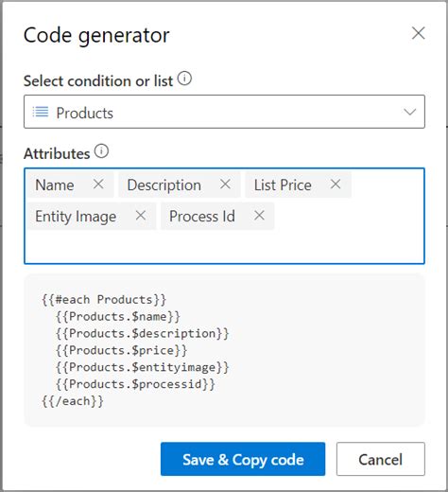This screenshot has width=448, height=492.
Task: Expand the Products dropdown chevron
Action: click(x=409, y=112)
